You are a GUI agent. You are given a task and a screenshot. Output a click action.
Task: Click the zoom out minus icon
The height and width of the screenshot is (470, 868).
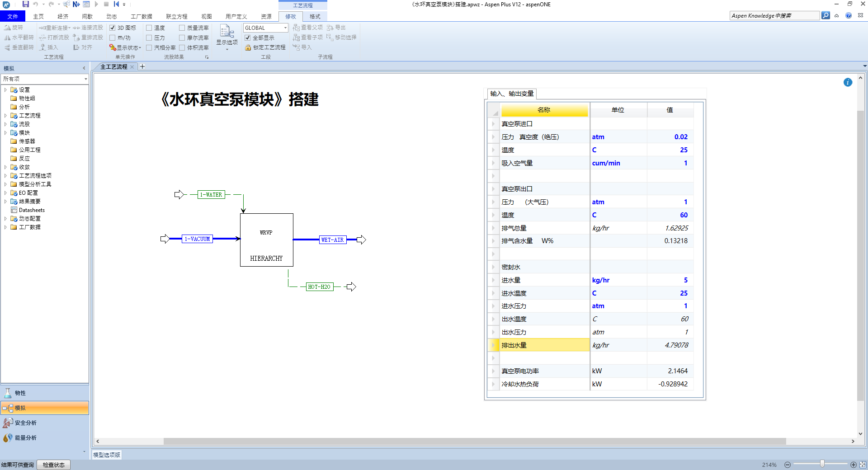[788, 465]
